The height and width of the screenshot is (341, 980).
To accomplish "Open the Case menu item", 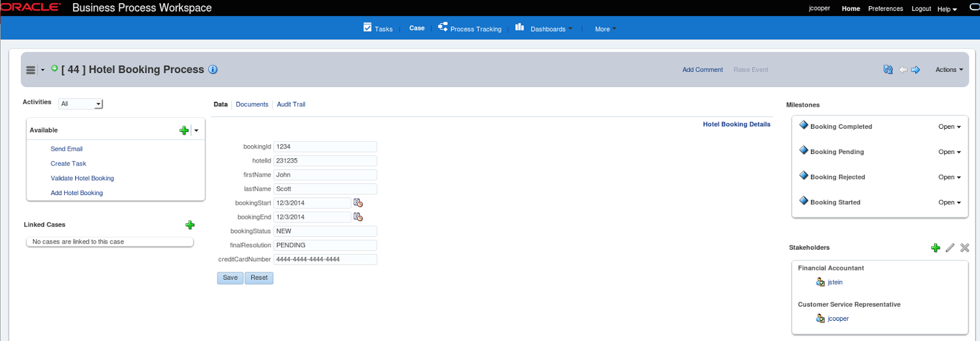I will coord(417,28).
